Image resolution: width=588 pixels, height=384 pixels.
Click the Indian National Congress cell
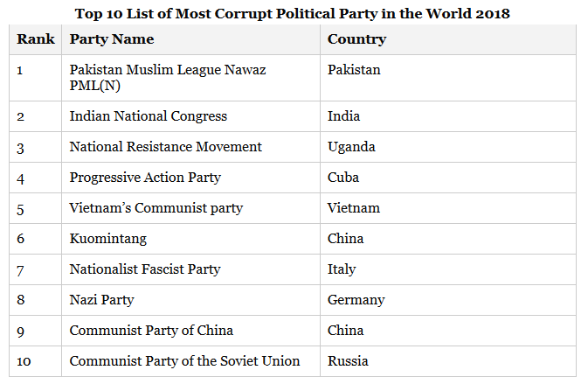[149, 116]
